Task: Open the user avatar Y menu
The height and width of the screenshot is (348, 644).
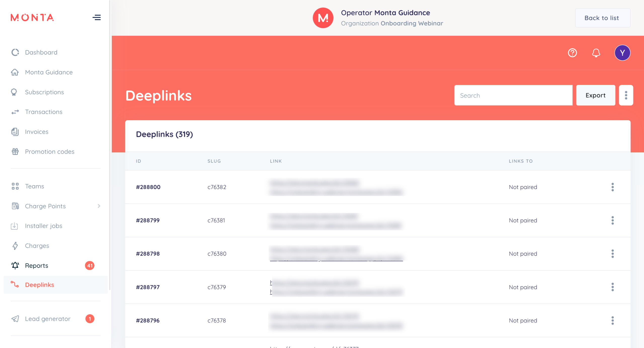Action: point(622,53)
